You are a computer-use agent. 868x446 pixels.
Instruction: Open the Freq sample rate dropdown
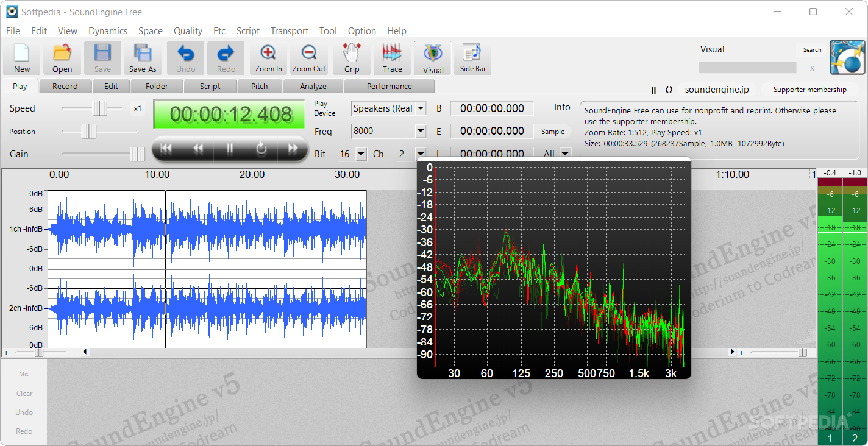click(421, 131)
